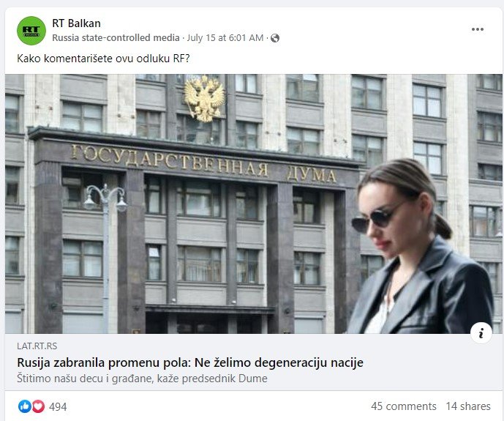504x421 pixels.
Task: Open the State Duma building preview image
Action: pyautogui.click(x=254, y=204)
